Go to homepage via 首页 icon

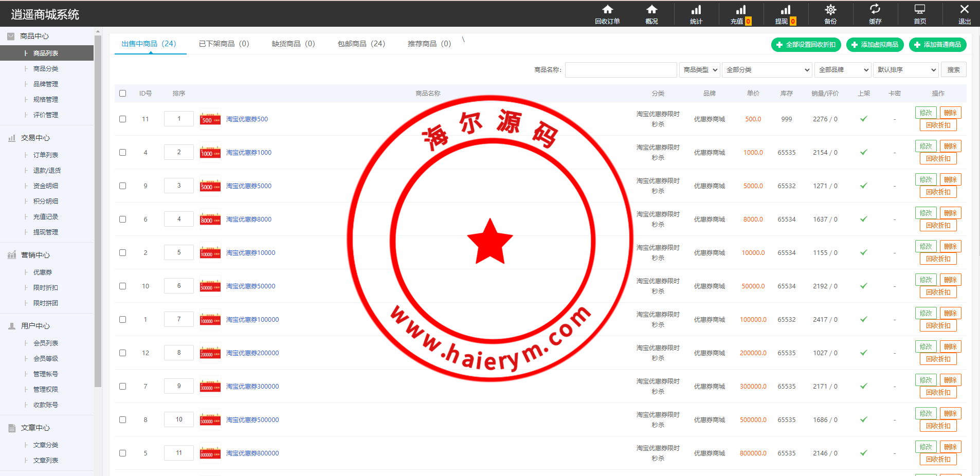point(919,13)
